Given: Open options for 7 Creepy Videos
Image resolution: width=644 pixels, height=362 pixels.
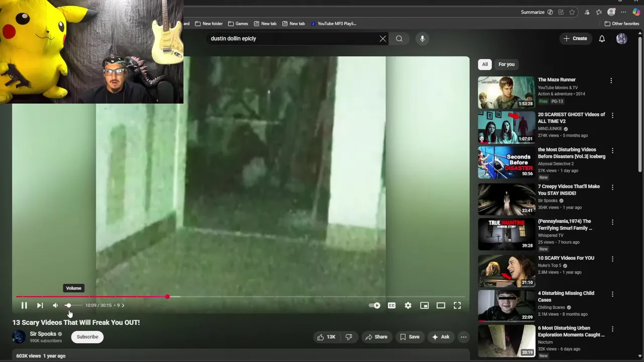Looking at the screenshot, I should point(612,187).
